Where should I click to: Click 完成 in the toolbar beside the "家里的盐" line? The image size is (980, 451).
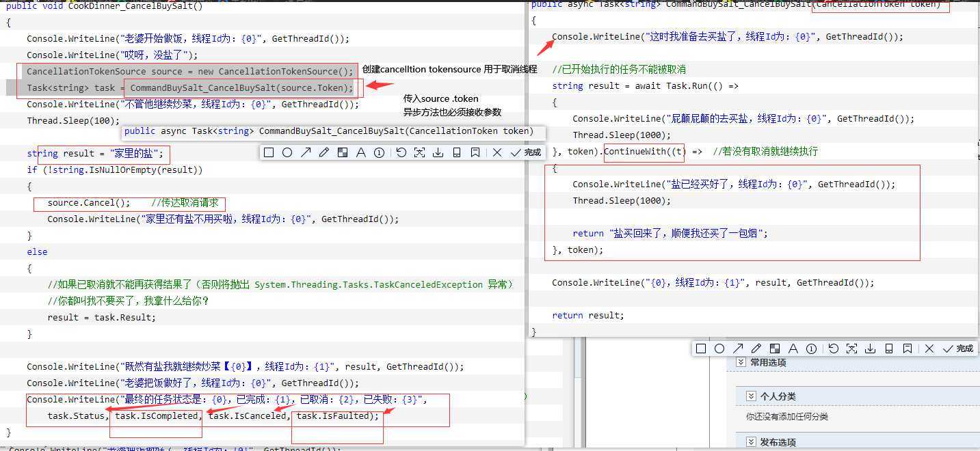(x=526, y=152)
